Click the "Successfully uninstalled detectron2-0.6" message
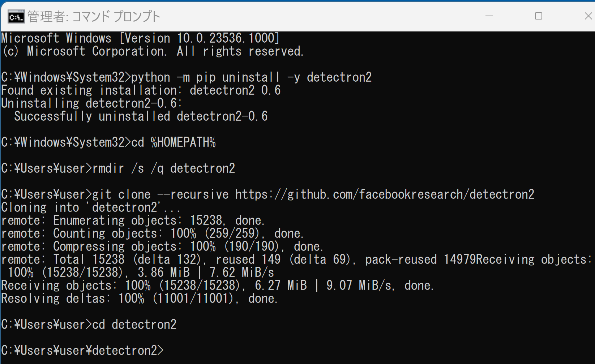The width and height of the screenshot is (595, 364). 141,116
